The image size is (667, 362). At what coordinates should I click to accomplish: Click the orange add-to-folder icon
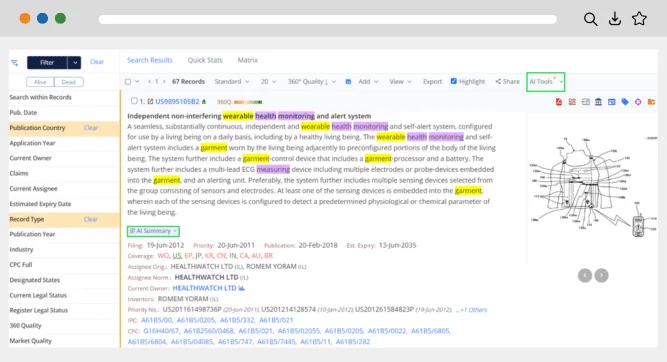coord(651,102)
